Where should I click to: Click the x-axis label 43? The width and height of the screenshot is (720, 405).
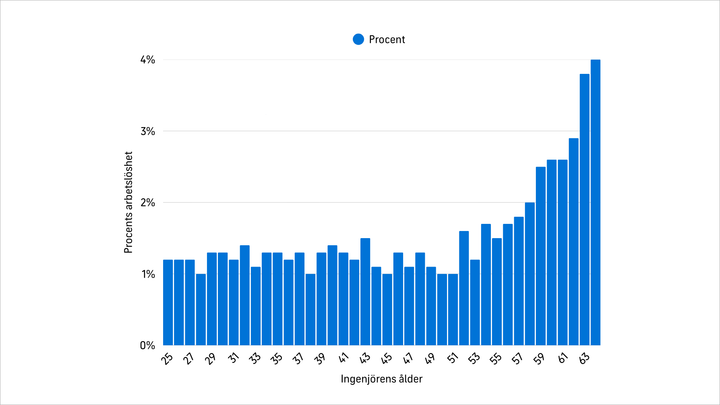(364, 358)
